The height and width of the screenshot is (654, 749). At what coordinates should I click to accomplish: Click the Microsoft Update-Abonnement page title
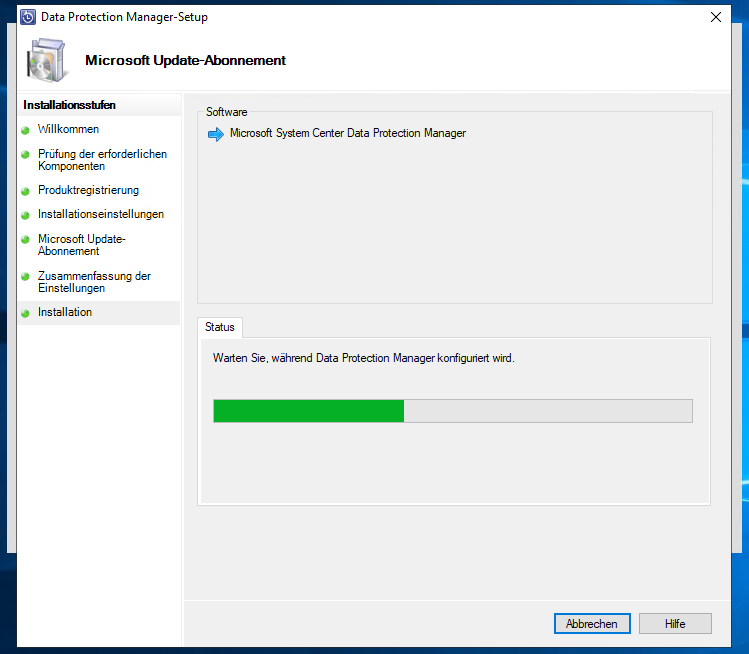[185, 60]
